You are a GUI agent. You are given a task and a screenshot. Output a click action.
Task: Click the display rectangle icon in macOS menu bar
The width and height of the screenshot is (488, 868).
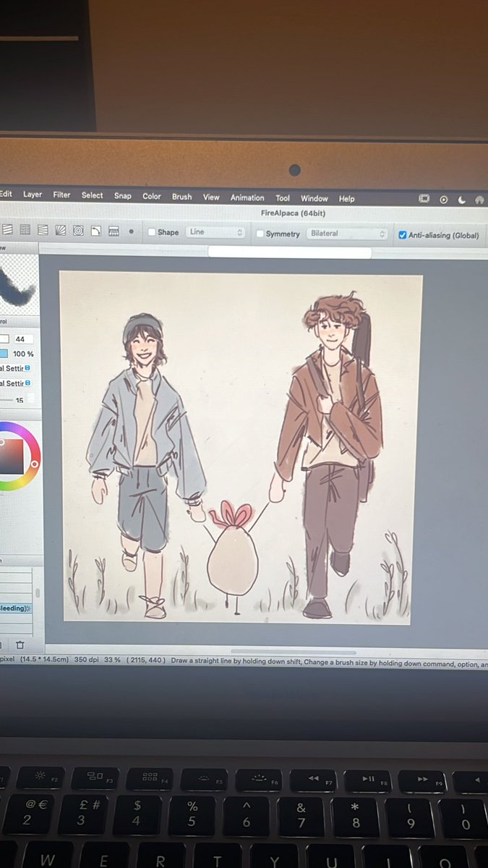424,199
